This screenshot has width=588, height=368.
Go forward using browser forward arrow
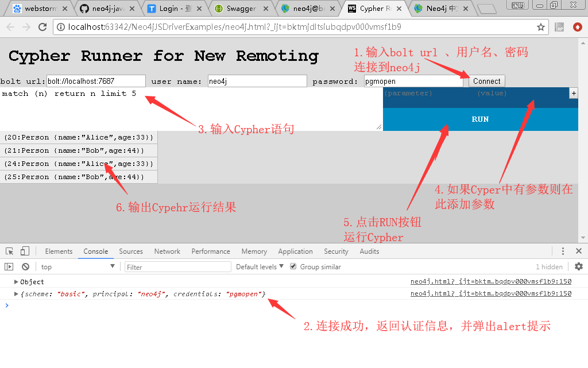[26, 27]
